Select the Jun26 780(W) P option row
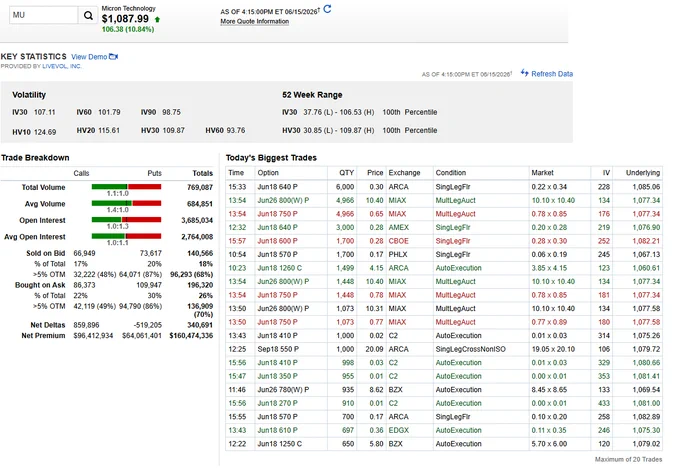The width and height of the screenshot is (680, 471). click(444, 389)
